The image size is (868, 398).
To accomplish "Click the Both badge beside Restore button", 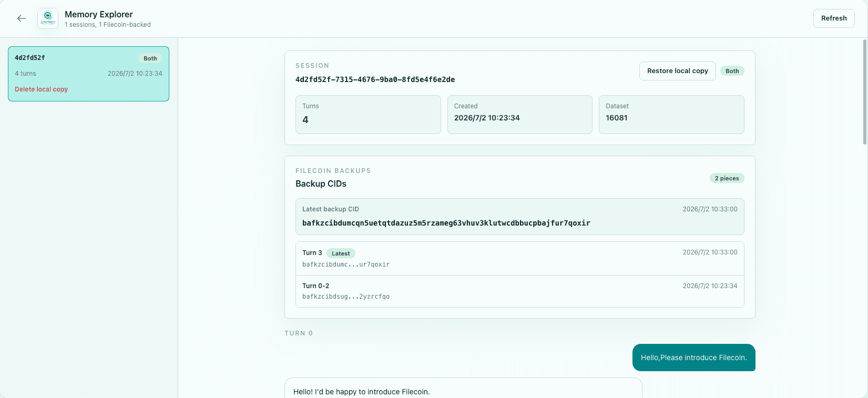I will [x=732, y=71].
